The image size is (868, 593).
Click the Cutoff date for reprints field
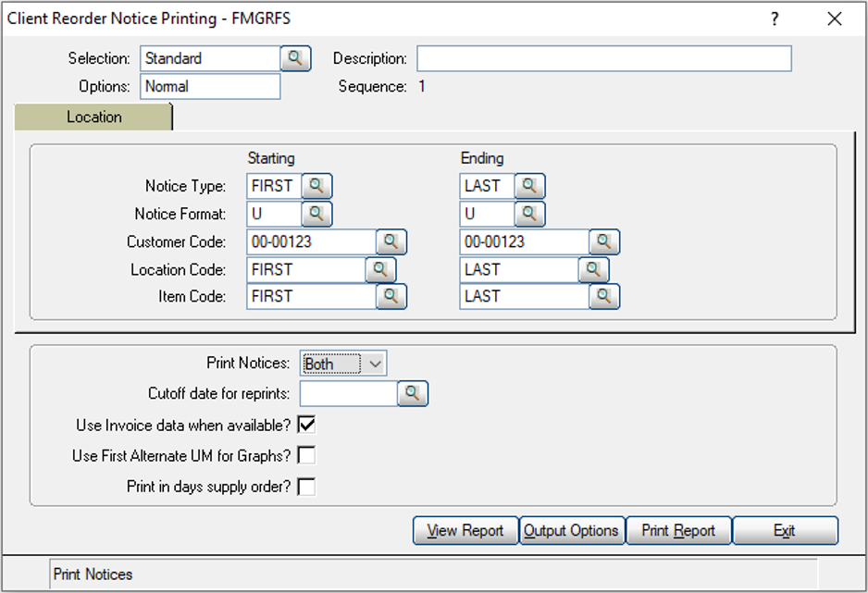point(349,393)
